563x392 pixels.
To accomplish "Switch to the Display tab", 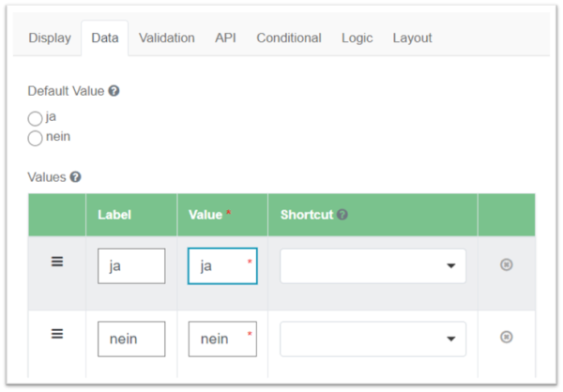I will [50, 38].
